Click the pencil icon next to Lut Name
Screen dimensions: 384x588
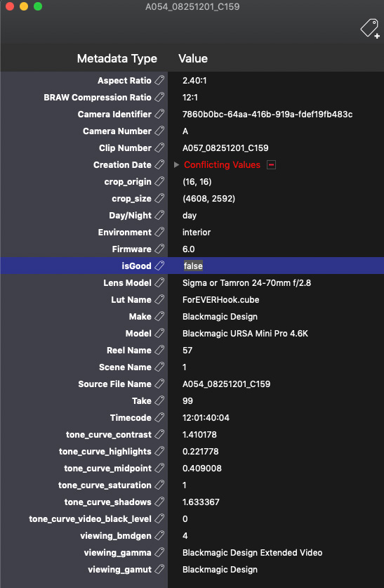(x=159, y=300)
